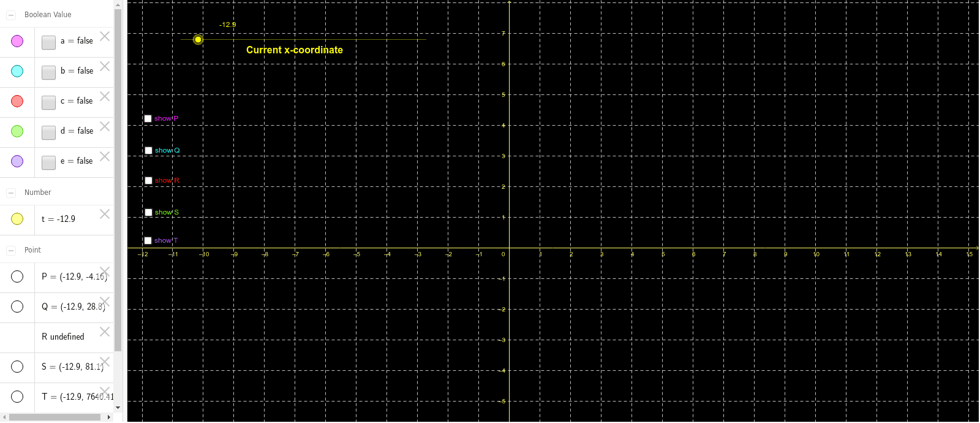Delete row d with its X icon
The image size is (980, 423).
(x=105, y=126)
